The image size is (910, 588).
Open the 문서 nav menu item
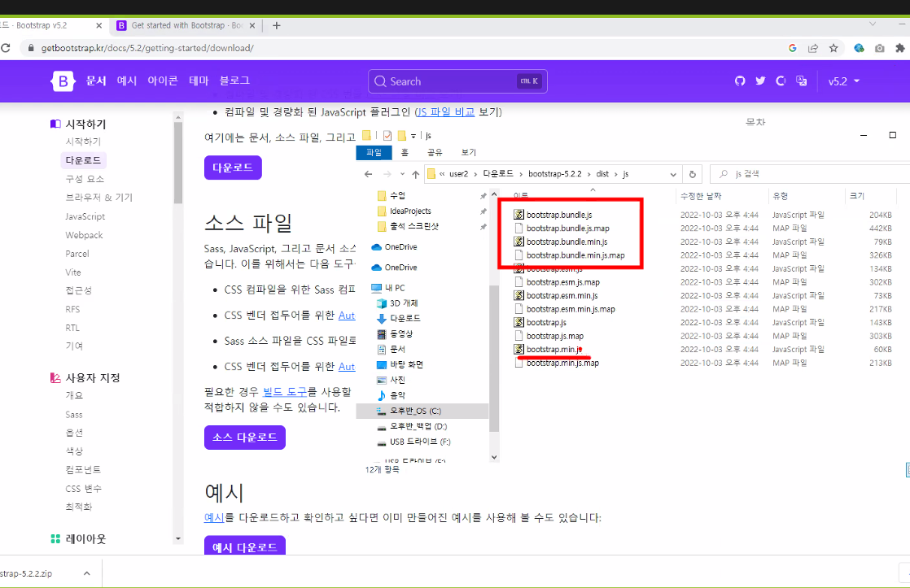pyautogui.click(x=96, y=81)
